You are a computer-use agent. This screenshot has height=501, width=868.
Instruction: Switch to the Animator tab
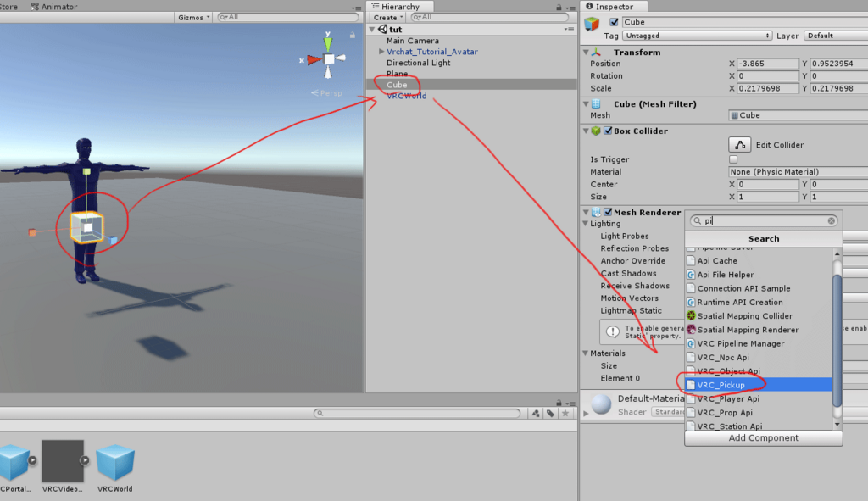(x=53, y=7)
